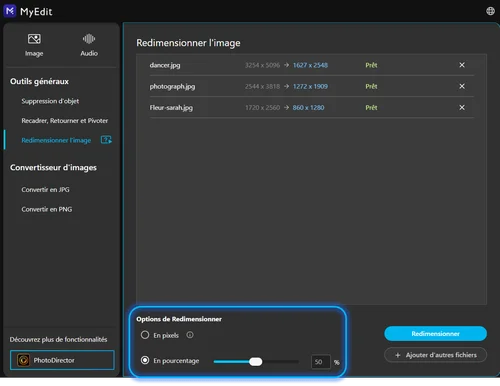Click new size 1272 x 1909
Screen dimensions: 500x386
[x=310, y=87]
